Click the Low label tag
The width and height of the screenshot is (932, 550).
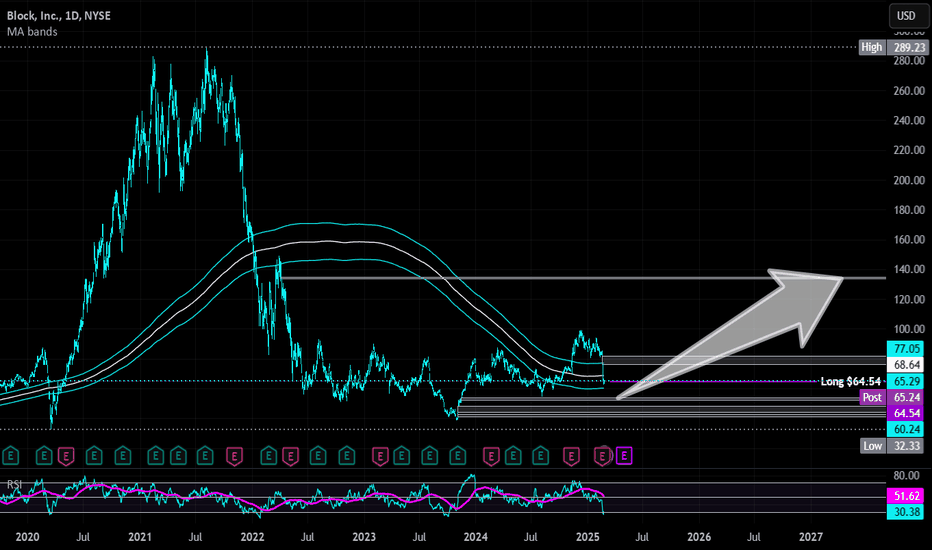pos(873,445)
